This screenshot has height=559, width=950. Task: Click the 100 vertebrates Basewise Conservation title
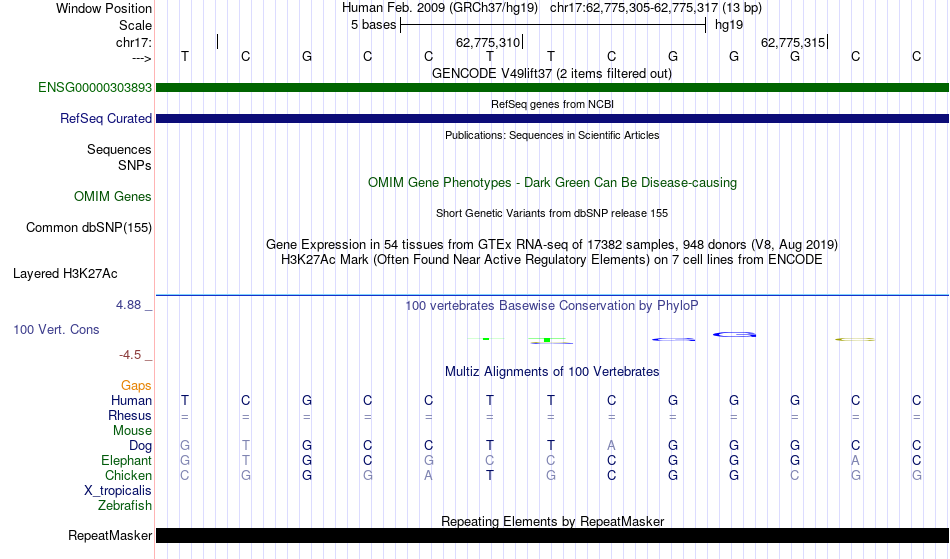[552, 305]
